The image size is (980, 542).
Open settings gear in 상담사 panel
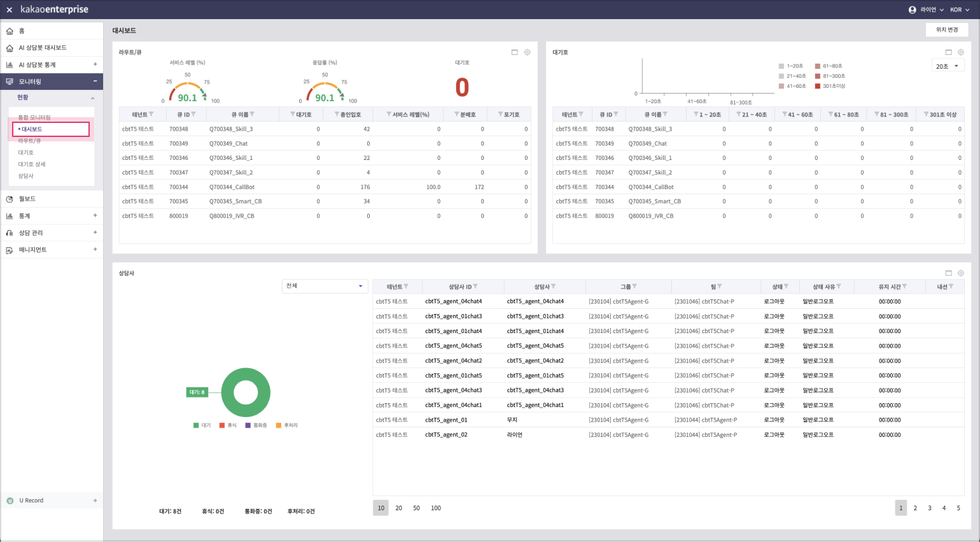coord(961,273)
